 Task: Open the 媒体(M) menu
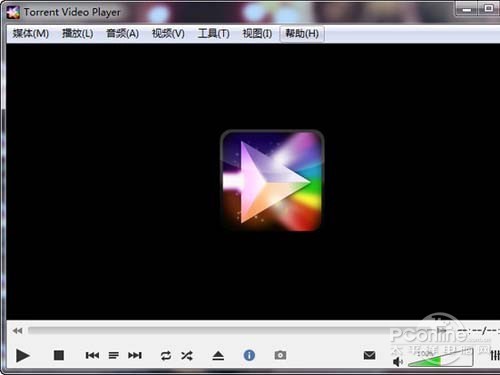[31, 34]
